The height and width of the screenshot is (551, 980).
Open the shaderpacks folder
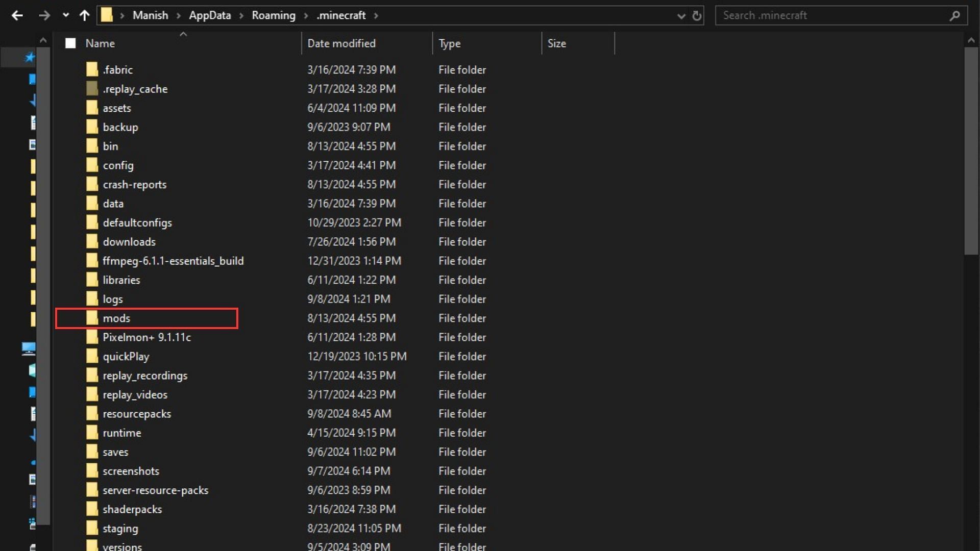click(x=133, y=509)
